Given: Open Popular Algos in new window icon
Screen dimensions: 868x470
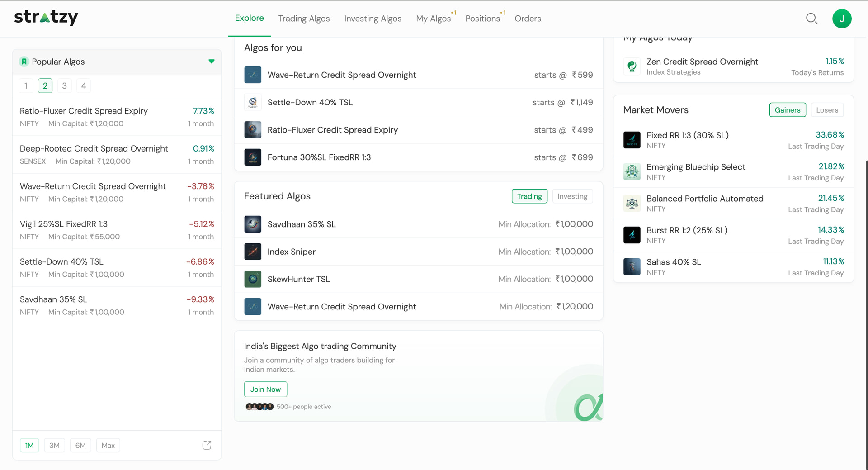Looking at the screenshot, I should coord(207,445).
